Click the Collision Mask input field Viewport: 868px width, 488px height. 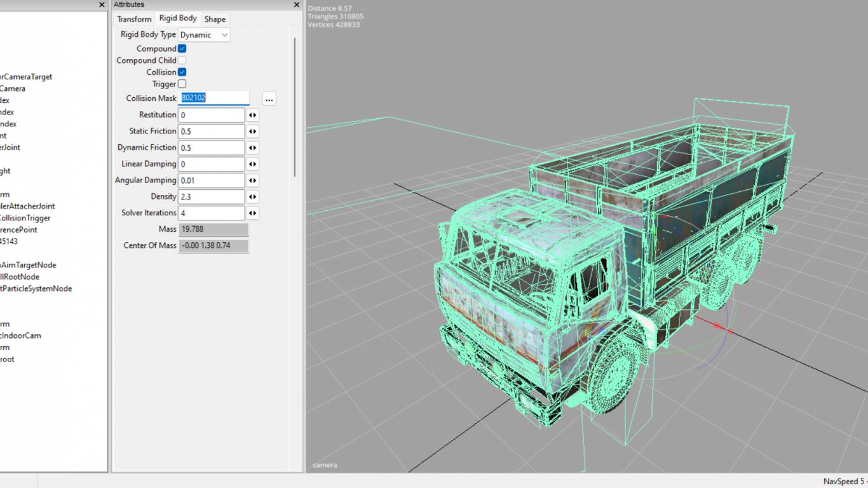point(214,98)
